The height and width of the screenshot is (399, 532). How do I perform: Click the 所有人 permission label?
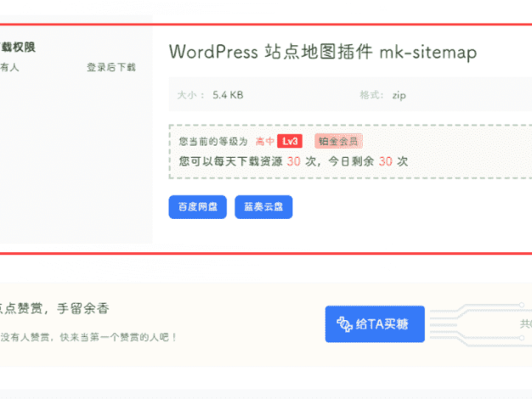point(8,68)
